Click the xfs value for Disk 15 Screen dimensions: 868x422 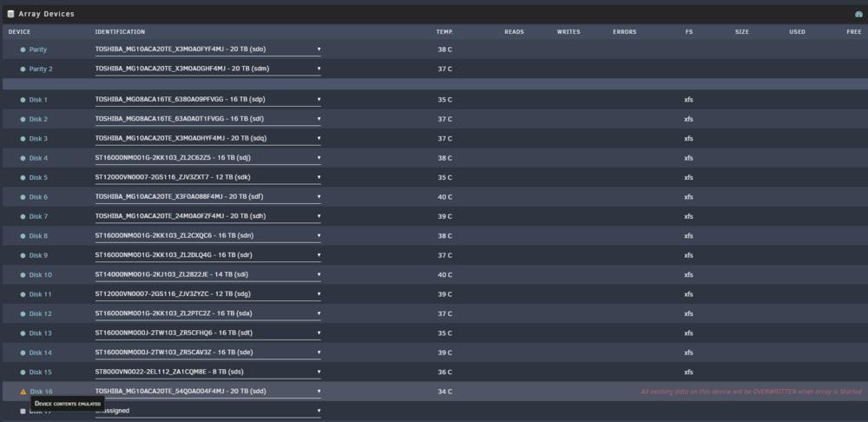pos(688,373)
